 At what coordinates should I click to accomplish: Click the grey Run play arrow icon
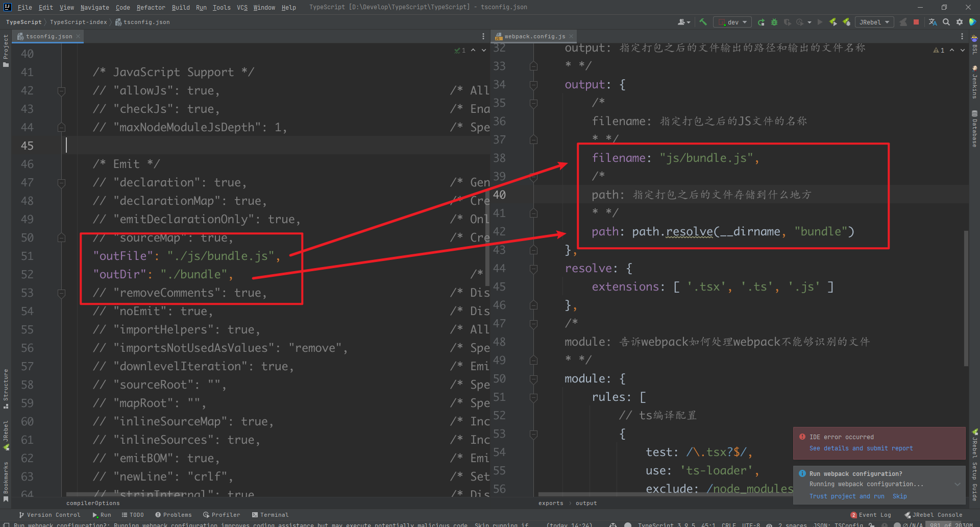point(820,22)
